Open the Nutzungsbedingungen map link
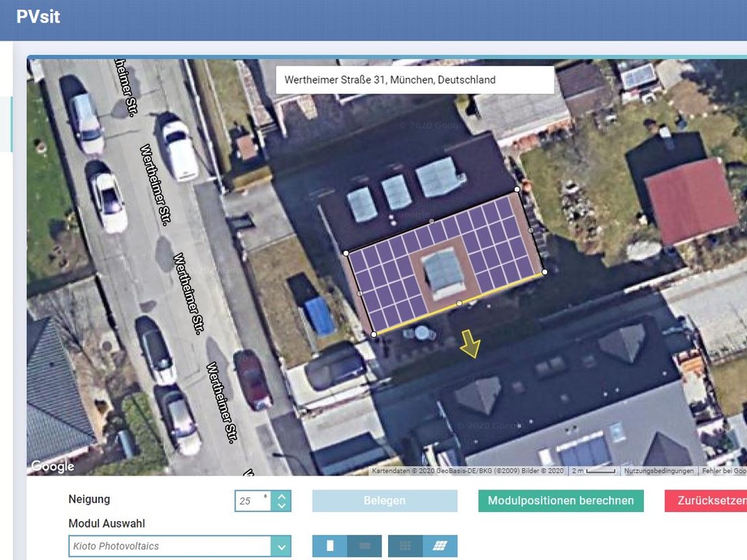Screen dimensions: 747x560 [x=658, y=471]
